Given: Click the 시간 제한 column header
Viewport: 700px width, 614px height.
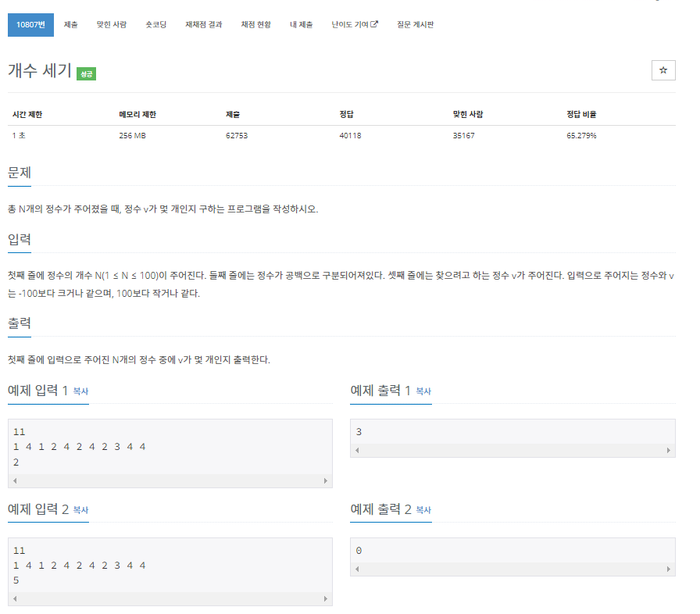Looking at the screenshot, I should pyautogui.click(x=27, y=115).
